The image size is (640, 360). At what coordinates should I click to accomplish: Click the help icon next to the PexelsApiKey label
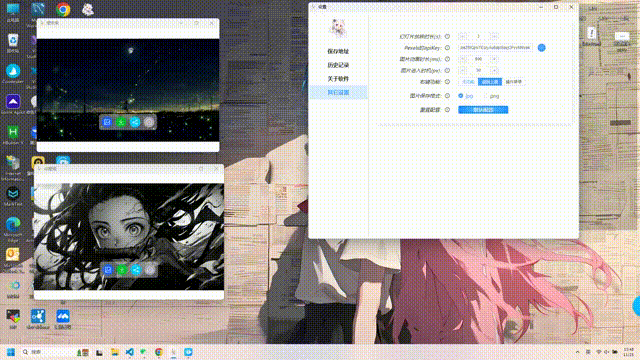click(447, 48)
